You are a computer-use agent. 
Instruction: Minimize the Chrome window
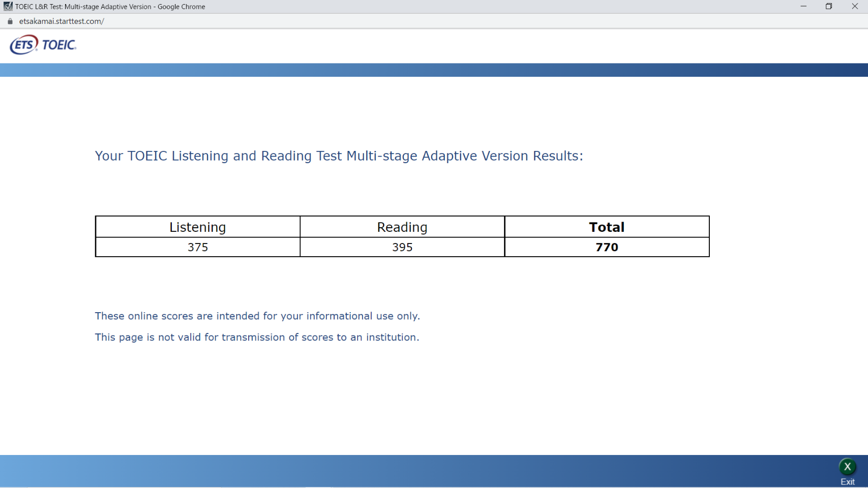803,7
